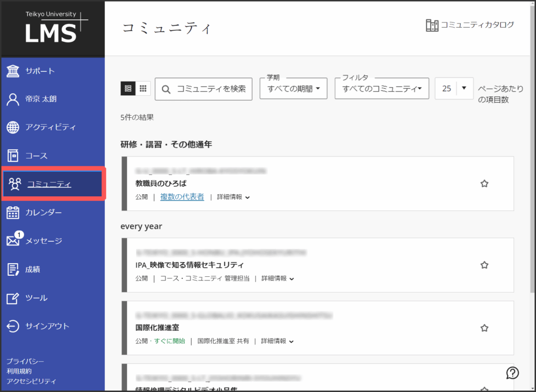
Task: Open the 利用規約 footer link
Action: 19,371
